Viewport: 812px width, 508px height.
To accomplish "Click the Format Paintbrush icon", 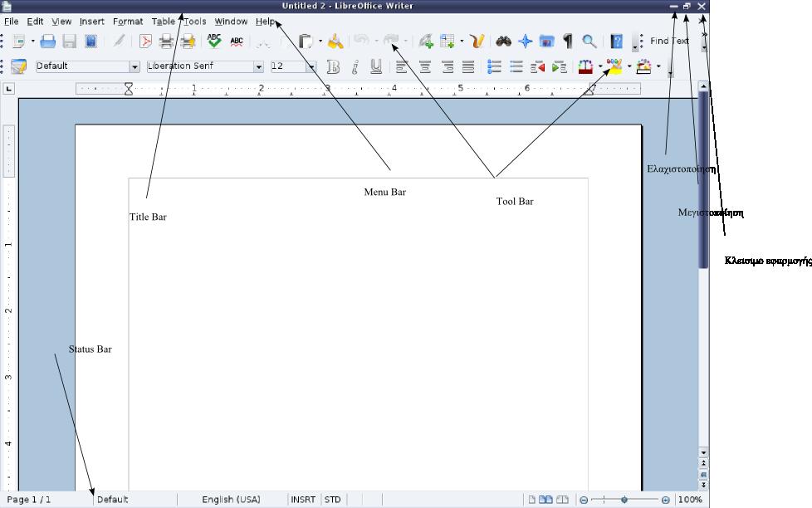I will [x=335, y=41].
